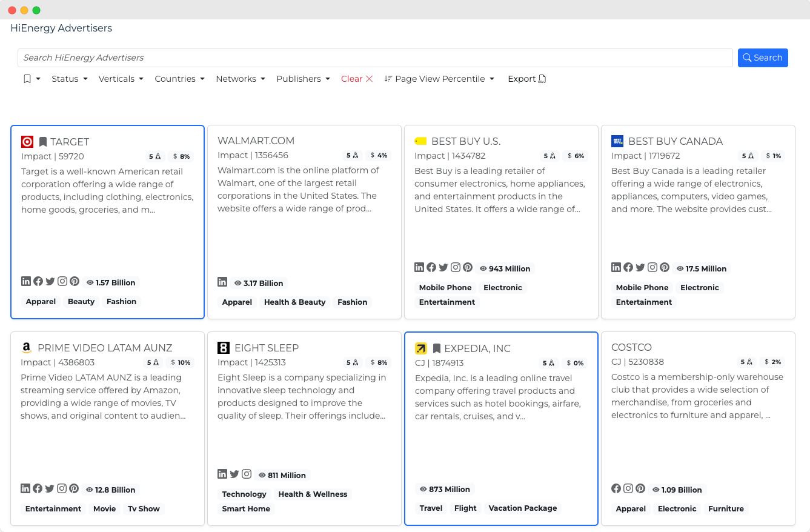
Task: Open Target's Facebook icon
Action: [x=38, y=281]
